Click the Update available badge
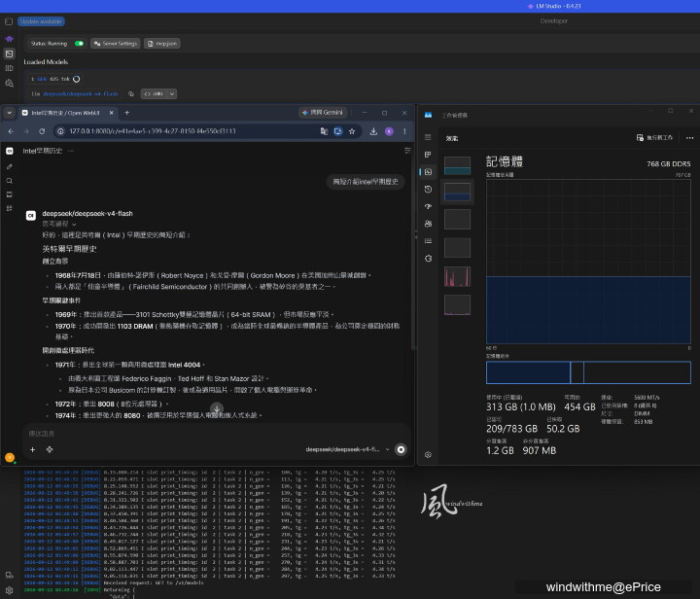 tap(41, 21)
